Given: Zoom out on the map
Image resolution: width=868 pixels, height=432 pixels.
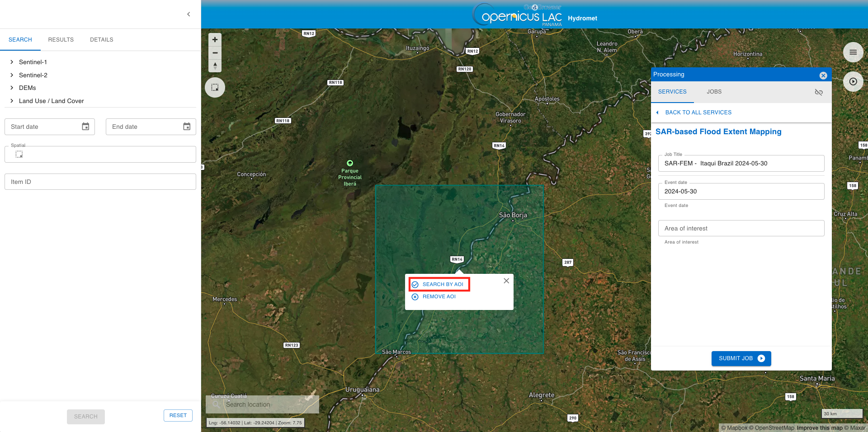Looking at the screenshot, I should [x=215, y=53].
